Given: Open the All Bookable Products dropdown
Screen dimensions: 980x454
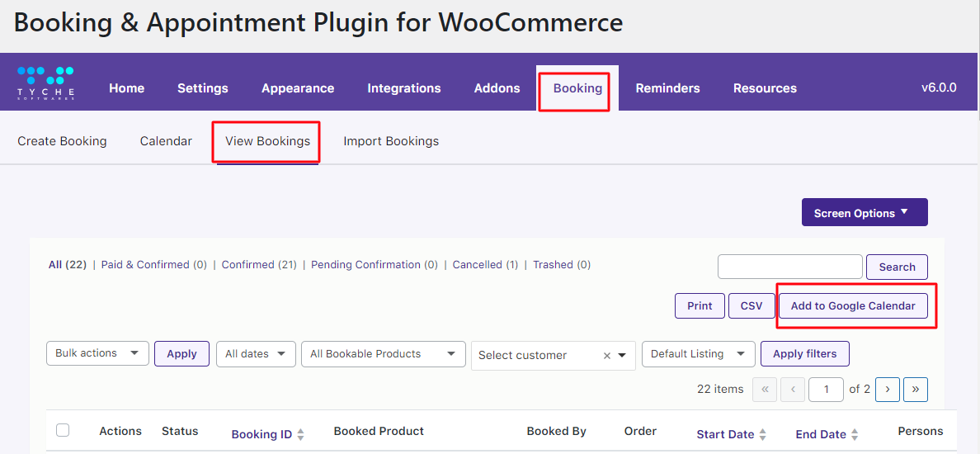Looking at the screenshot, I should pos(383,354).
